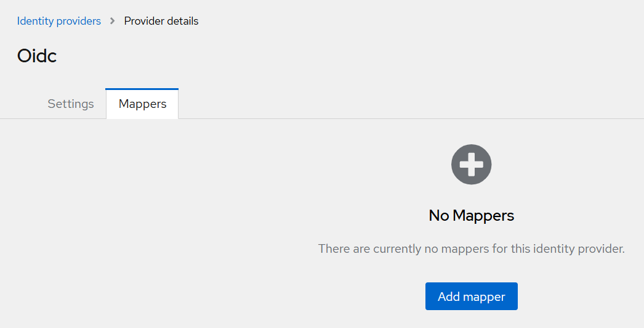Click the 'no mappers for this identity provider' message
This screenshot has height=328, width=644.
coord(471,249)
